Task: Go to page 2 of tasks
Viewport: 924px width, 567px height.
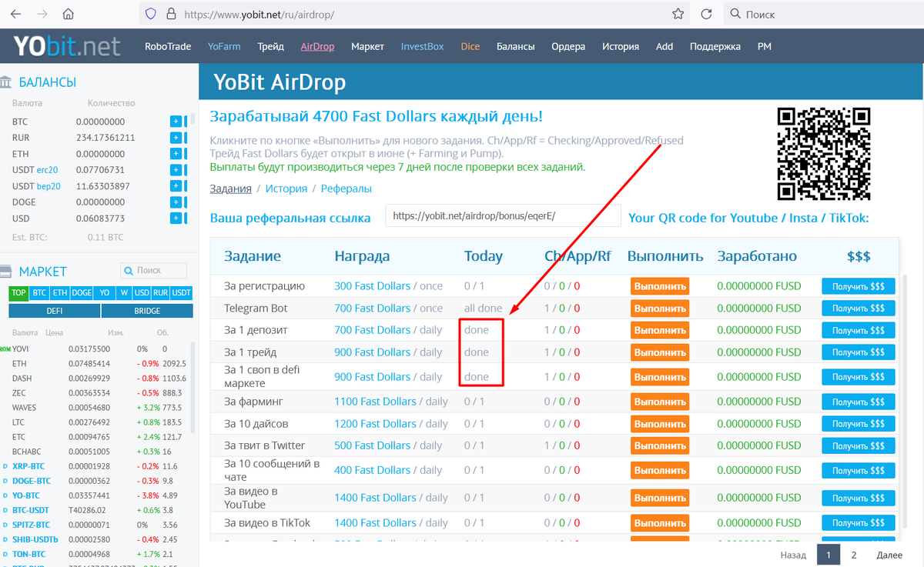Action: point(853,555)
